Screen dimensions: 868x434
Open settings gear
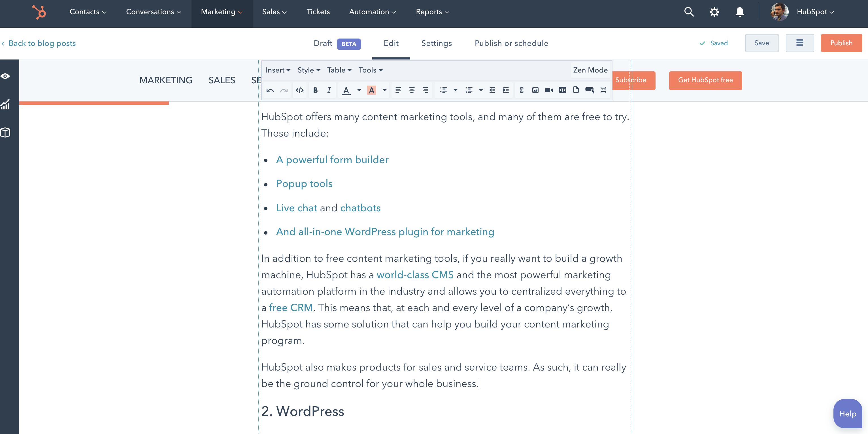click(x=714, y=12)
